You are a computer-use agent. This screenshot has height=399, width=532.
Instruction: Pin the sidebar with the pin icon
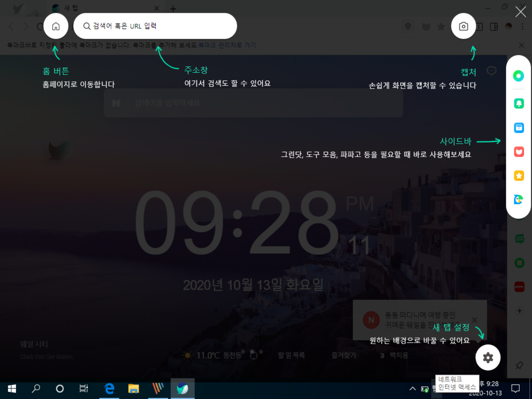519,365
